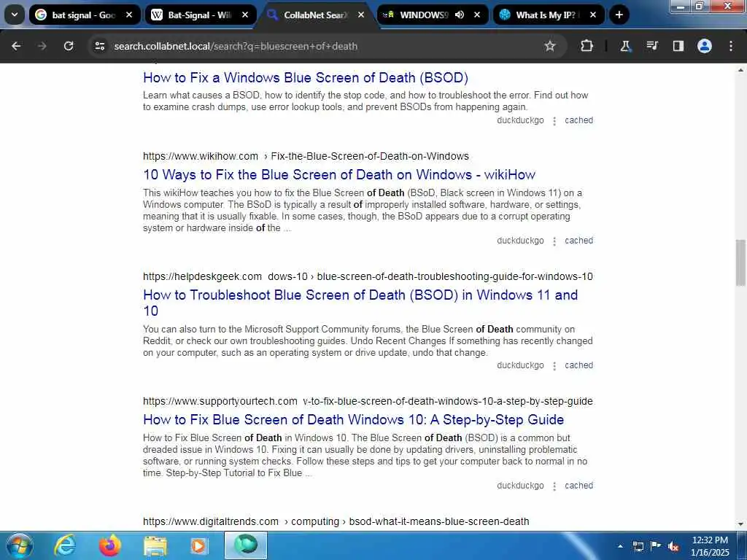Click duckduckgo engine label under first result
The width and height of the screenshot is (747, 560).
(x=520, y=120)
